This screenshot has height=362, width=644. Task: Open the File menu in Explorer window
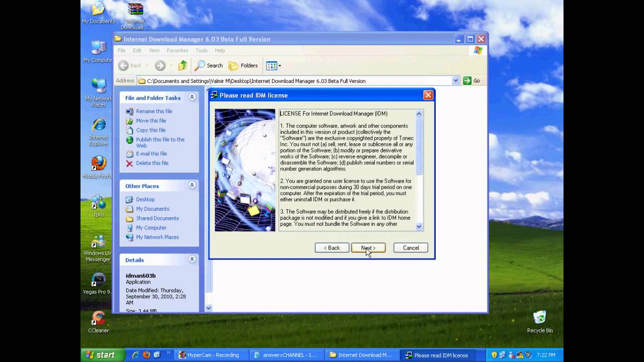click(122, 50)
